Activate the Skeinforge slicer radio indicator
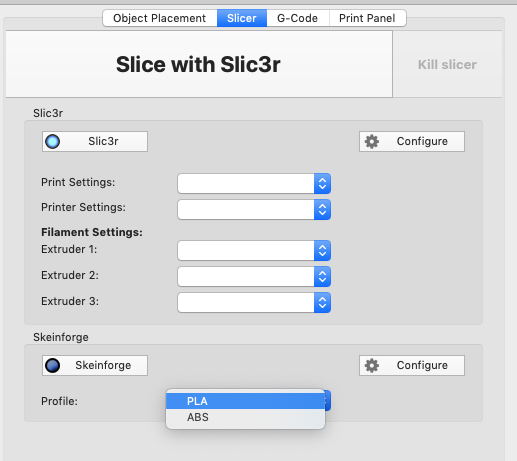Viewport: 517px width, 461px height. [x=52, y=365]
